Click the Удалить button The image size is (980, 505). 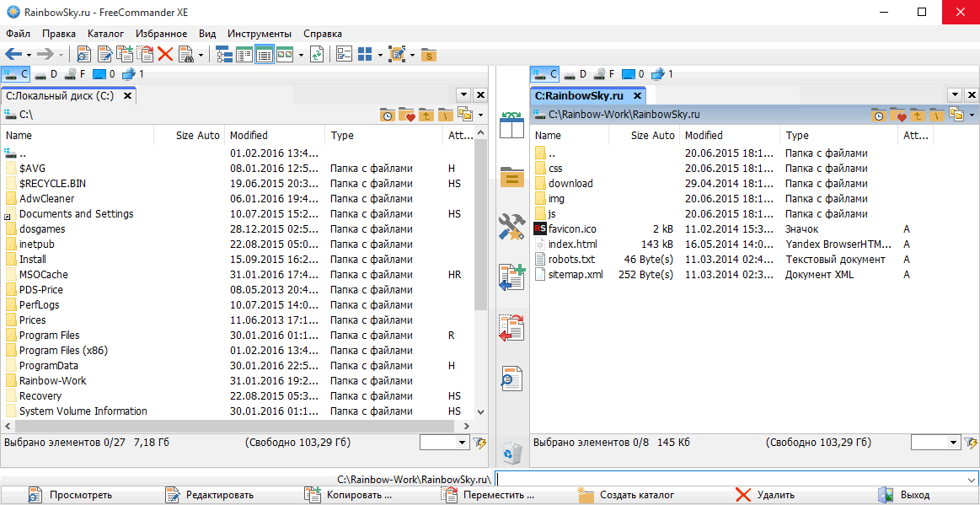[x=764, y=496]
